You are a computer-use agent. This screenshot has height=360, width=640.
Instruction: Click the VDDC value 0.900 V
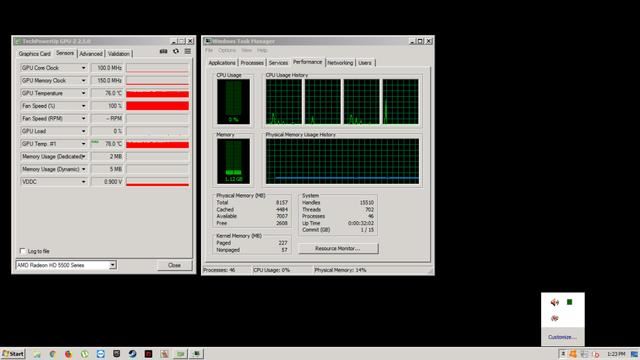(x=107, y=182)
